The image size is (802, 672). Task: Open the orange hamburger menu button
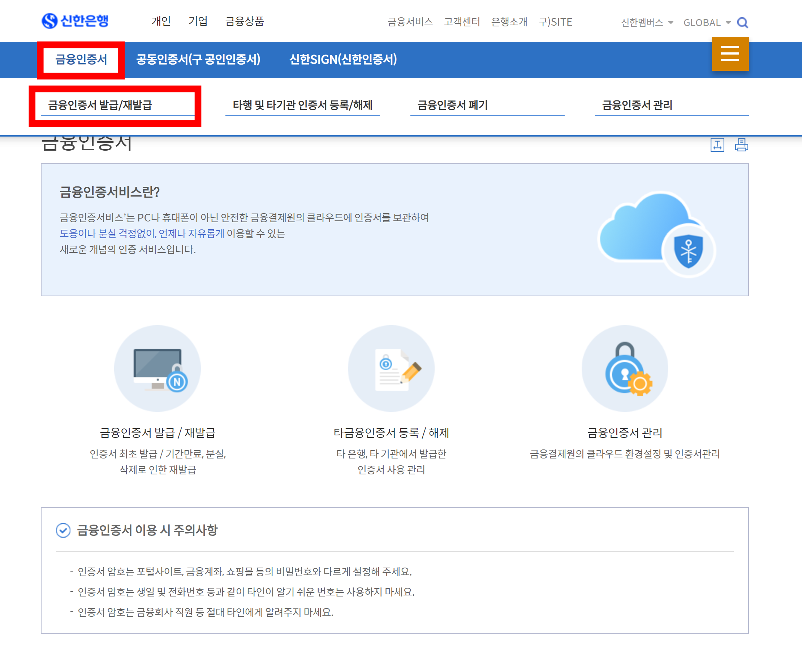tap(730, 53)
